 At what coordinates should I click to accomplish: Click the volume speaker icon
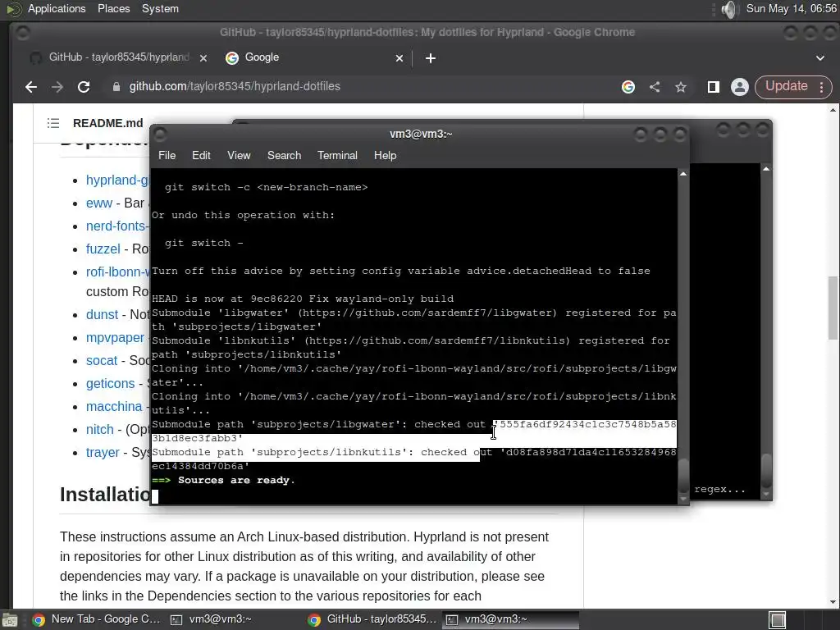(729, 9)
